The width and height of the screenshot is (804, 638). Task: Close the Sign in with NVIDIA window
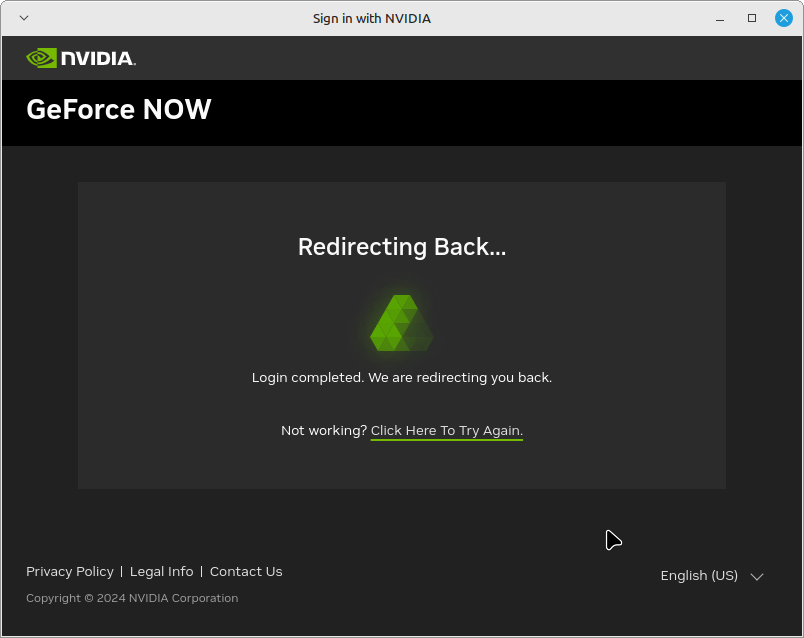(x=783, y=18)
